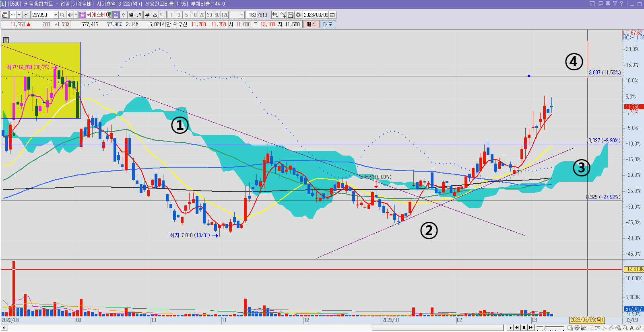Click the chart overlay comparison icon
The height and width of the screenshot is (332, 644).
point(275,15)
